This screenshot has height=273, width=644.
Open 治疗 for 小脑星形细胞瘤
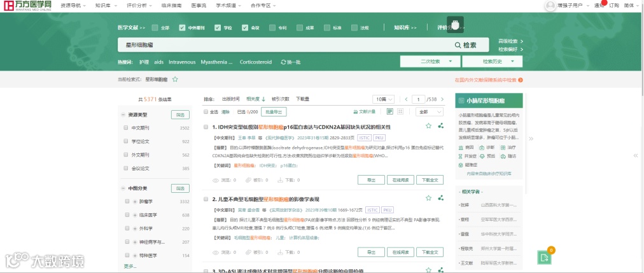[508, 148]
